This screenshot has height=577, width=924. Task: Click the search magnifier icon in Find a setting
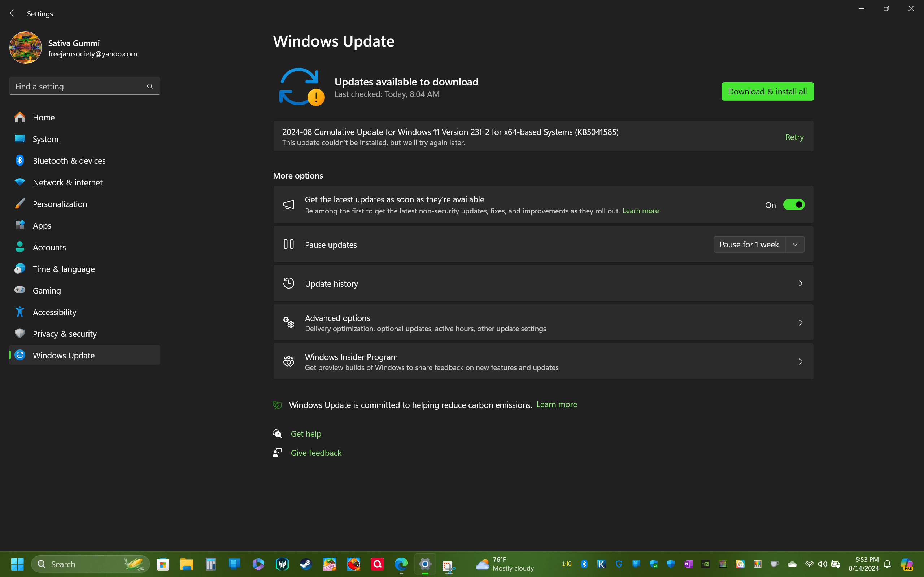(150, 87)
